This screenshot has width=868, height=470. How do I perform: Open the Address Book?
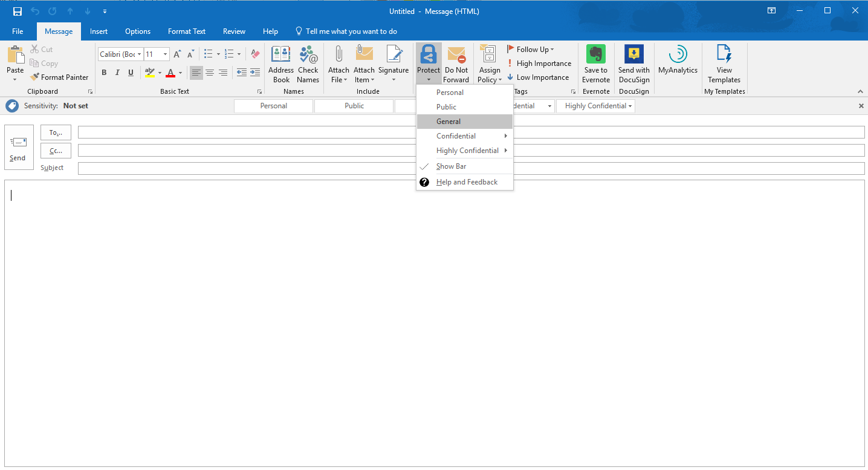tap(280, 64)
